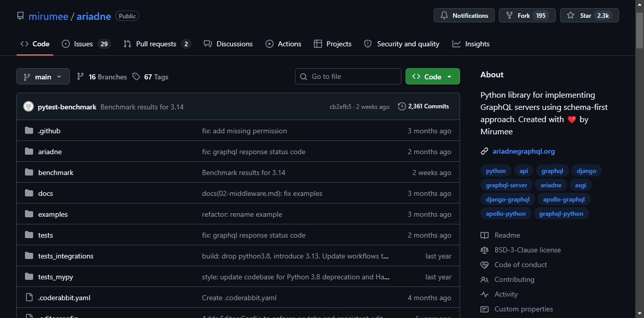This screenshot has height=318, width=644.
Task: Select the graphql-python topic tag
Action: pos(561,214)
